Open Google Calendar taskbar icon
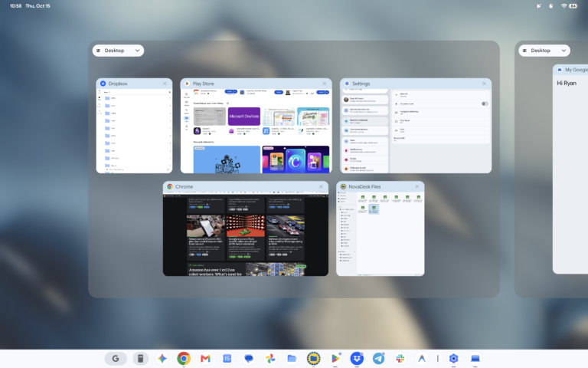 227,359
